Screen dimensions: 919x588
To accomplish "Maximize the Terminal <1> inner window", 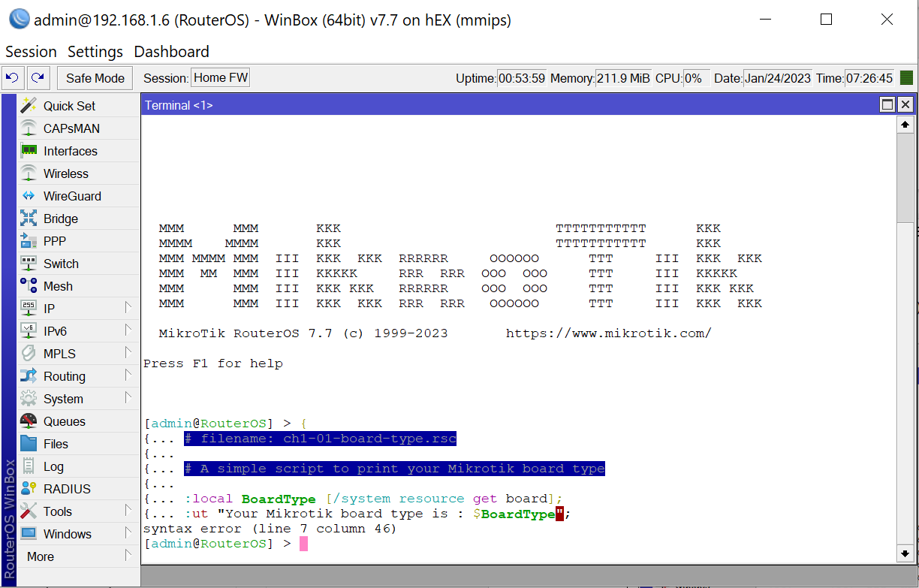I will tap(887, 105).
